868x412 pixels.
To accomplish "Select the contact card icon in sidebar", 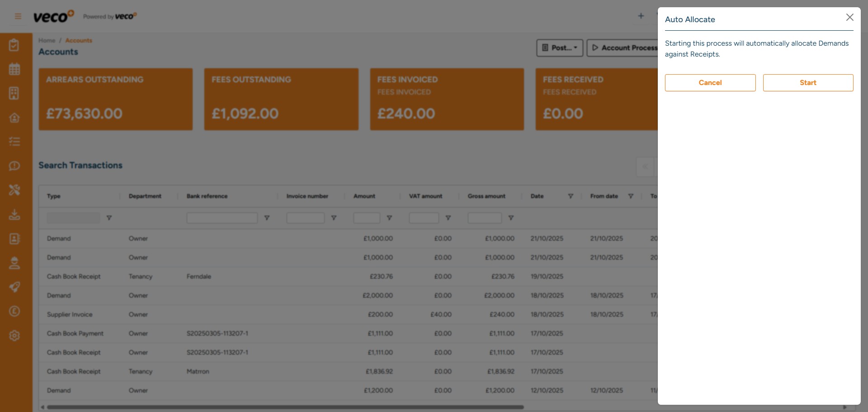I will pos(15,239).
